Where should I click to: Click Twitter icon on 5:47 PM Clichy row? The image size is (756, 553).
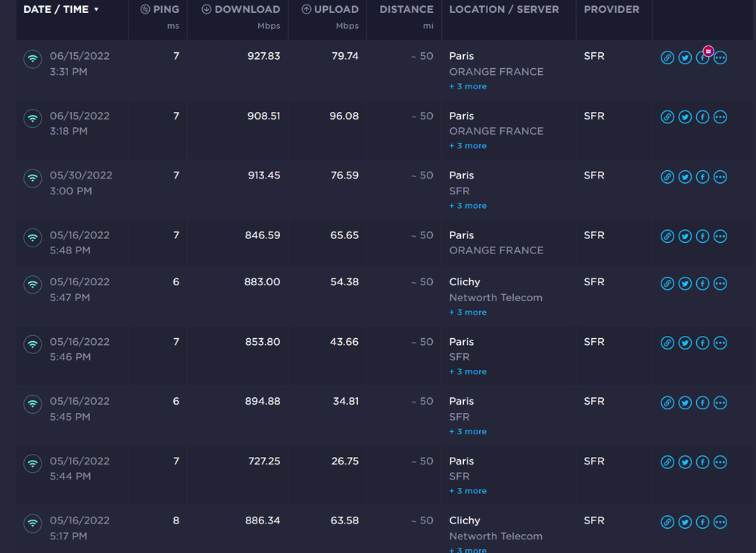[x=685, y=284]
